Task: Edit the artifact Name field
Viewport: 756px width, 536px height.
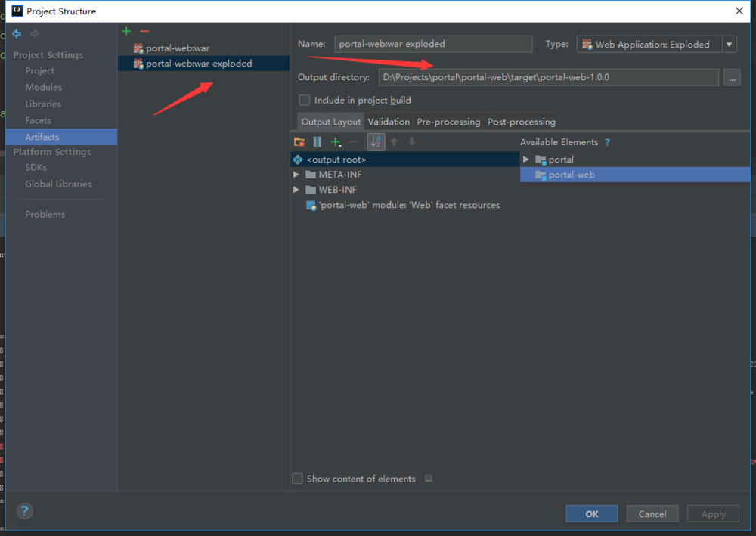Action: 433,44
